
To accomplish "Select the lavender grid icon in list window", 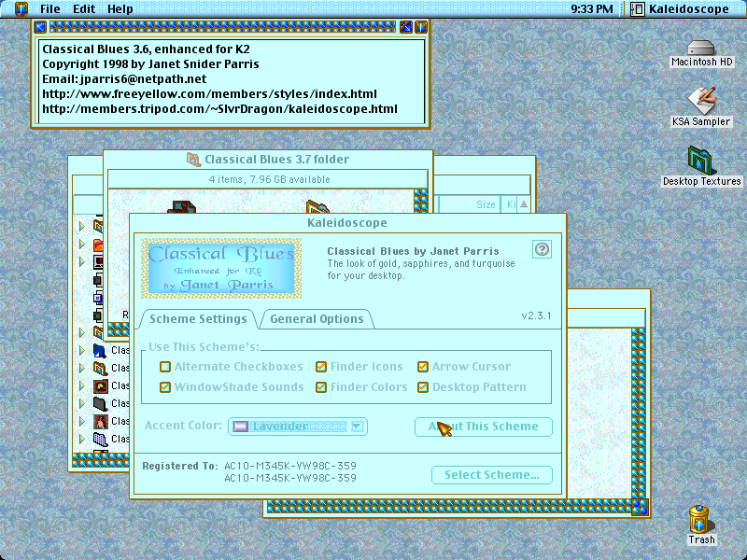I will pos(100,439).
